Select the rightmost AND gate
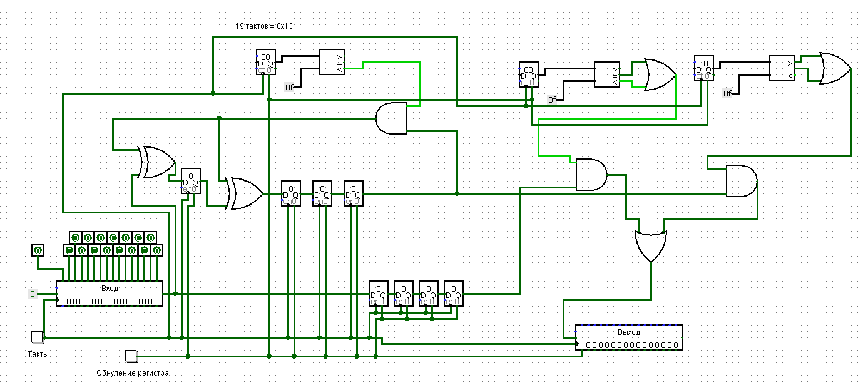Screen dimensions: 868x385 tap(742, 181)
